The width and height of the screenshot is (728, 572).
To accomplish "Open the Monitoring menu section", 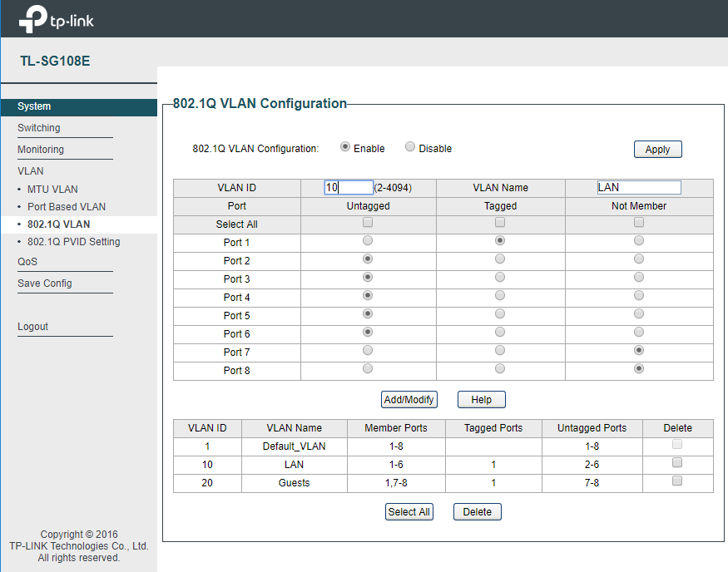I will click(41, 150).
